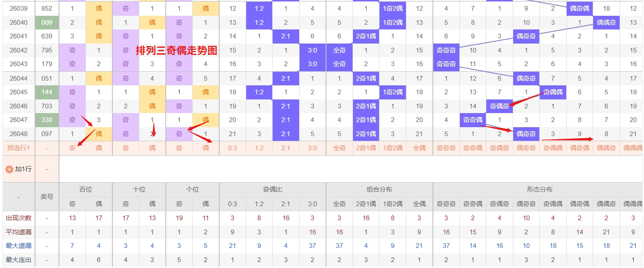Choose 全奇 in the prediction row
This screenshot has width=644, height=268.
coord(339,148)
